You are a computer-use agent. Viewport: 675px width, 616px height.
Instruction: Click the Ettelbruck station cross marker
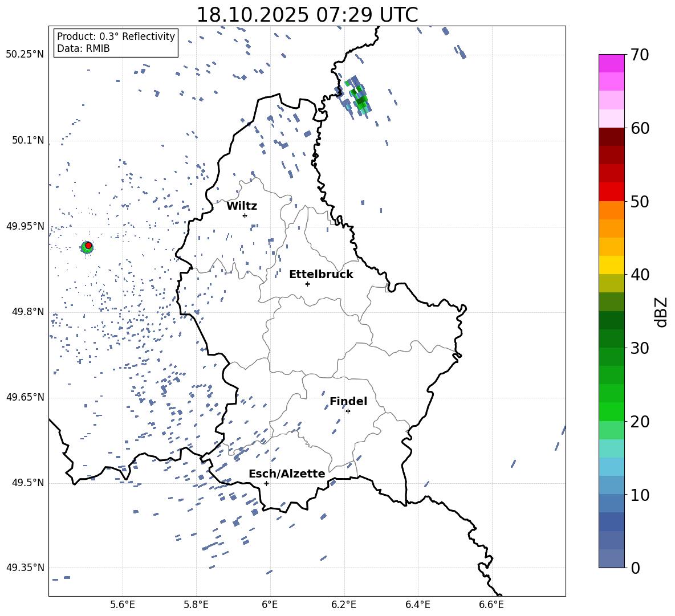point(307,284)
